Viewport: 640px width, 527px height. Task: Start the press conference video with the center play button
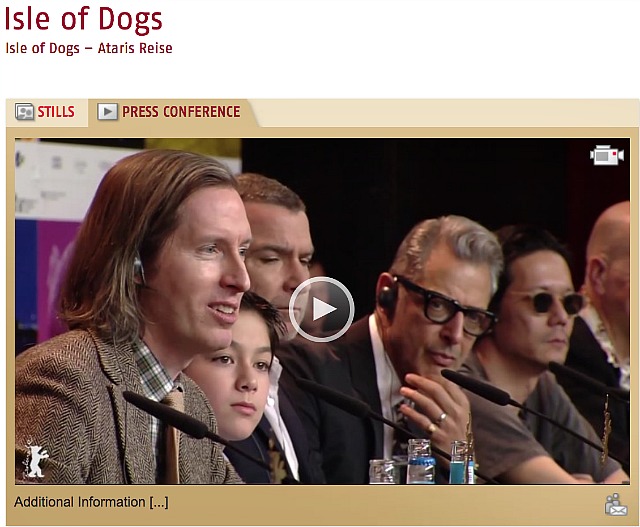(x=321, y=309)
